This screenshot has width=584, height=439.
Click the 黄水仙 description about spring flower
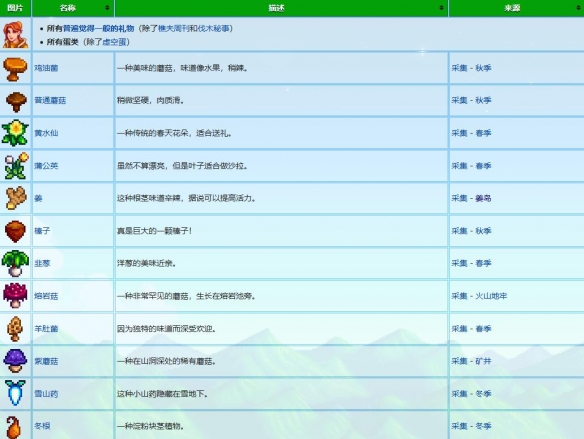coord(175,133)
